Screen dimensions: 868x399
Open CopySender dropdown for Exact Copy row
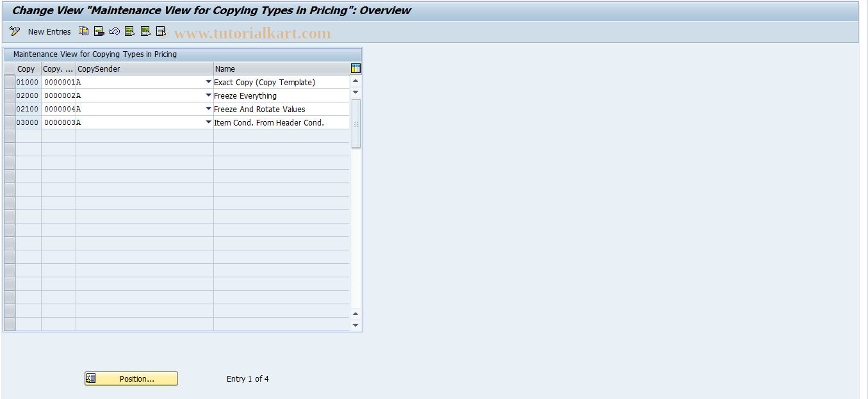[208, 82]
